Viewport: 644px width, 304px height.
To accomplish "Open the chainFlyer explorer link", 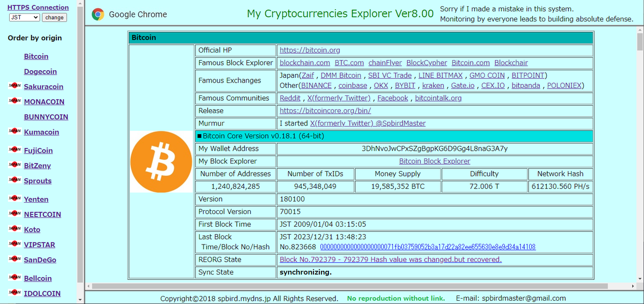I will click(x=385, y=63).
